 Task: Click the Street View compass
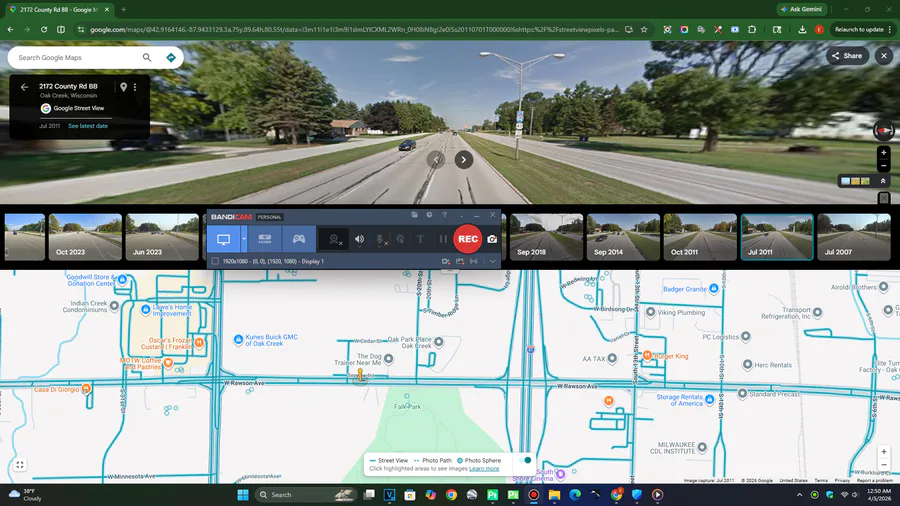[883, 131]
